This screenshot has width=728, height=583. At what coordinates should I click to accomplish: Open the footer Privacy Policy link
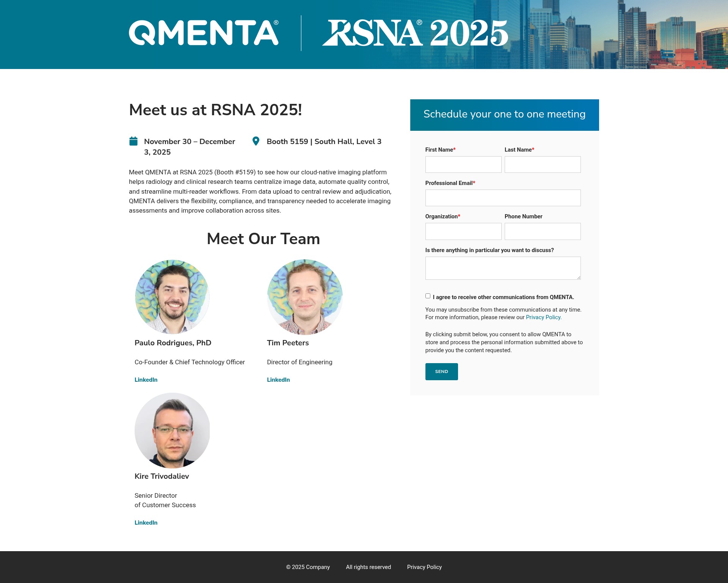[x=424, y=567]
